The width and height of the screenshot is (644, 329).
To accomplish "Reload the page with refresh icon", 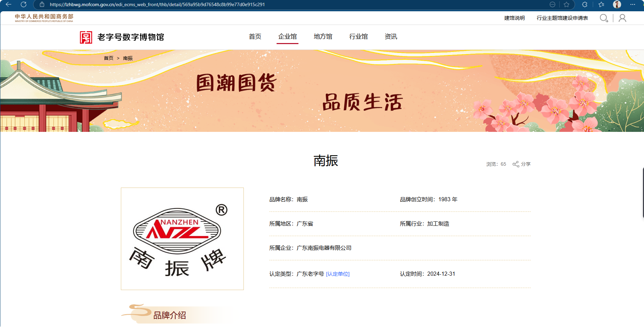I will coord(24,4).
